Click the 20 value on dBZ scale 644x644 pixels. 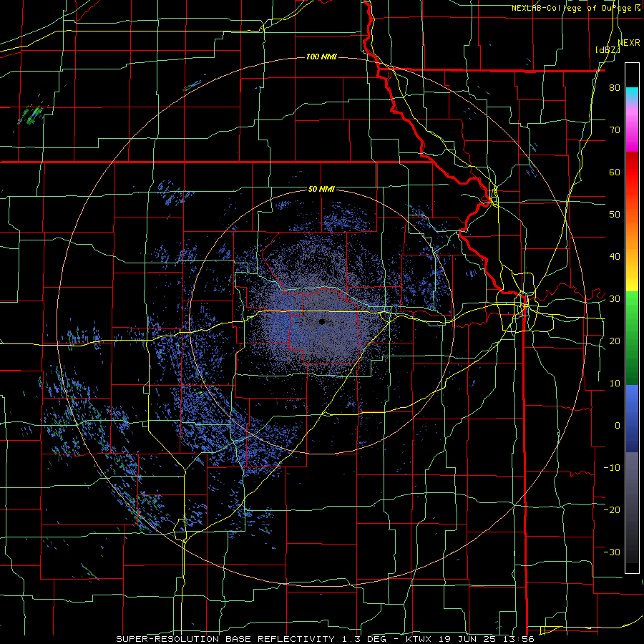click(x=615, y=341)
